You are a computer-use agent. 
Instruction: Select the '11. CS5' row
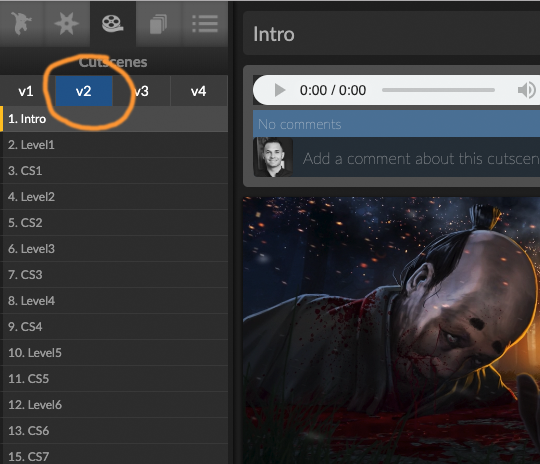pyautogui.click(x=114, y=379)
